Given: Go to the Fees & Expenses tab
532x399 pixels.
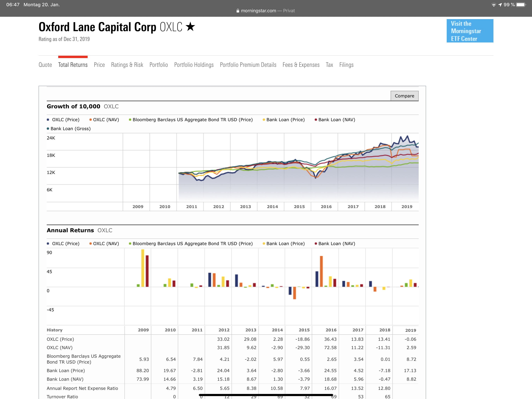Looking at the screenshot, I should (x=301, y=65).
